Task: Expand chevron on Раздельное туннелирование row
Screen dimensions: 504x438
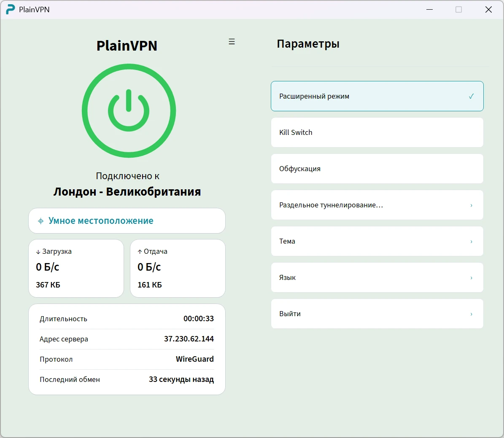Action: pyautogui.click(x=471, y=205)
